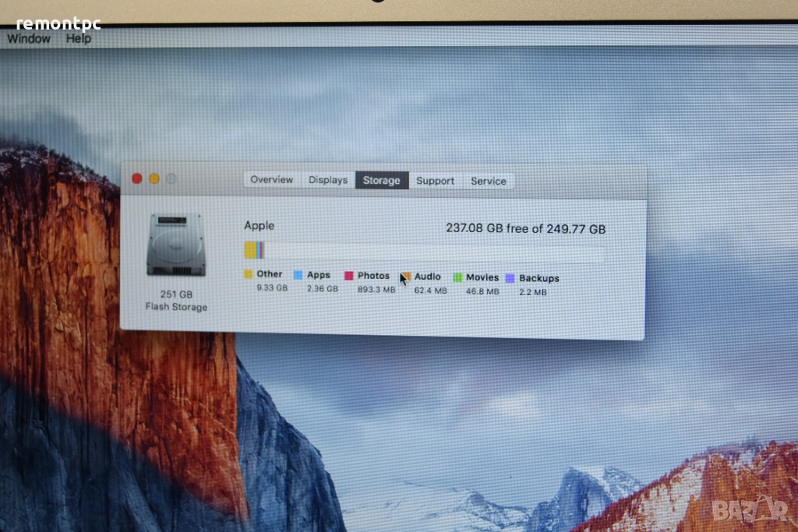Click the 'Apps' legend label
The width and height of the screenshot is (798, 532).
319,275
